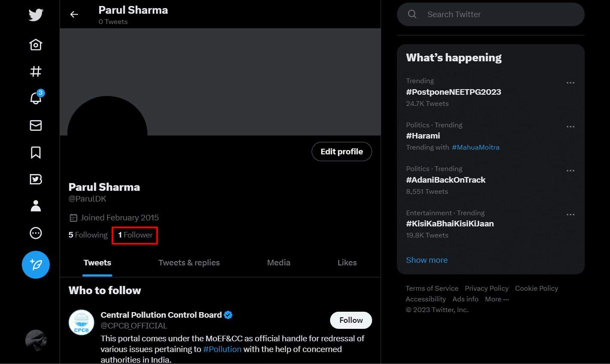This screenshot has height=364, width=610.
Task: Open the More circle menu icon
Action: (x=36, y=233)
